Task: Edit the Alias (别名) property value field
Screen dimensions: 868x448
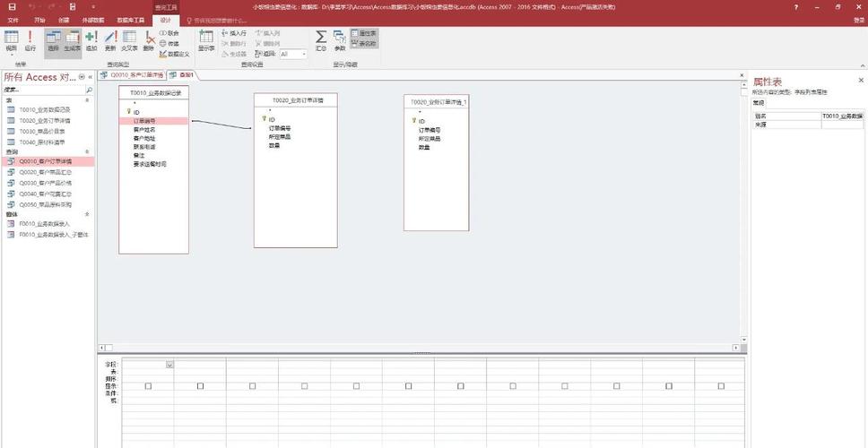Action: pos(842,116)
